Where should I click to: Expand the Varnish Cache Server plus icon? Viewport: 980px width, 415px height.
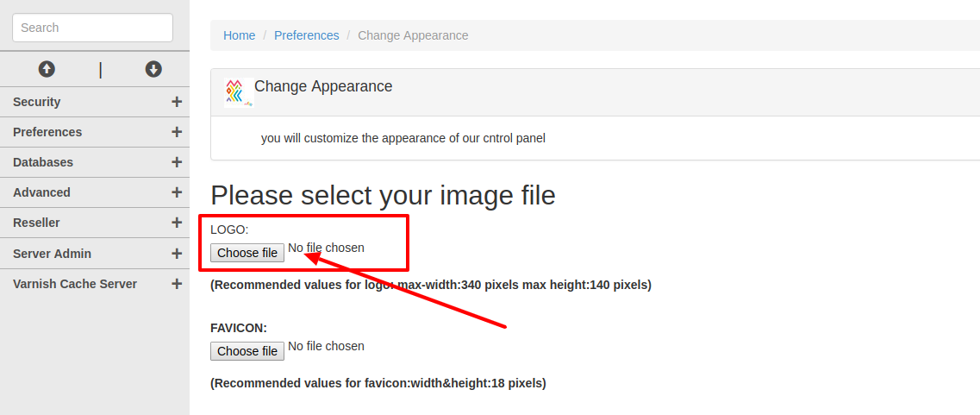coord(177,284)
